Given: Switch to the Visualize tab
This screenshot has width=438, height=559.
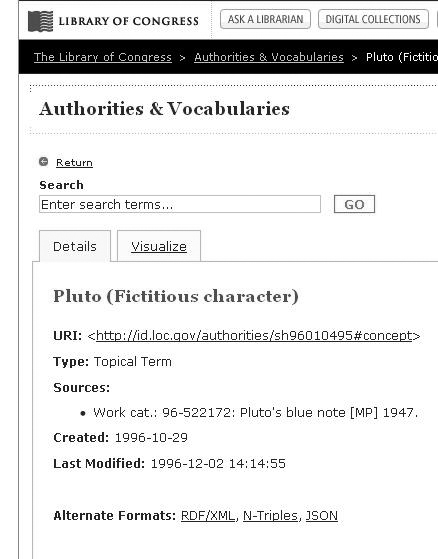Looking at the screenshot, I should tap(159, 246).
